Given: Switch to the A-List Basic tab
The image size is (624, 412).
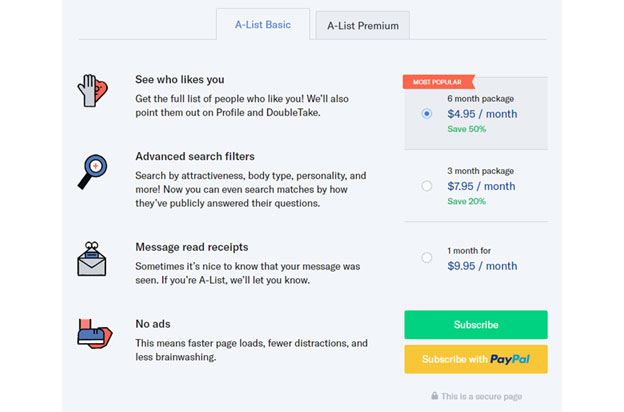Looking at the screenshot, I should (263, 25).
